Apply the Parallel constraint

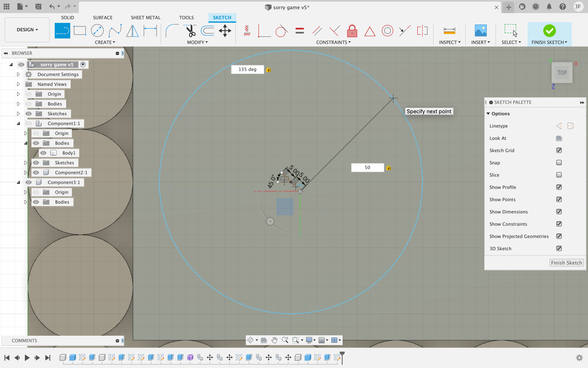317,31
